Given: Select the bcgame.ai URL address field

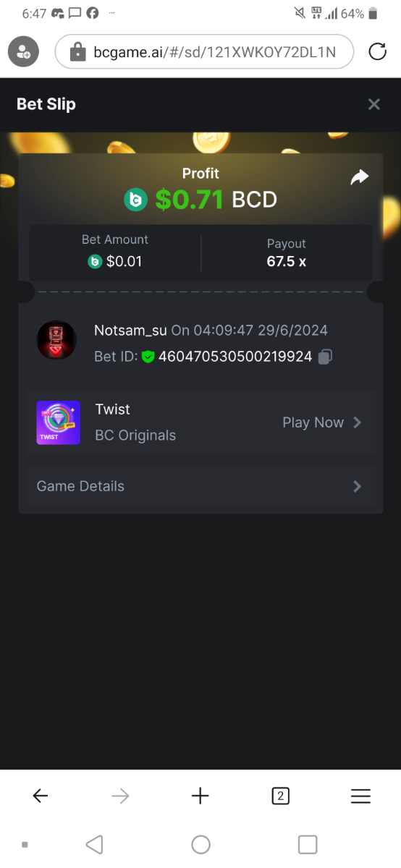Looking at the screenshot, I should pos(204,52).
